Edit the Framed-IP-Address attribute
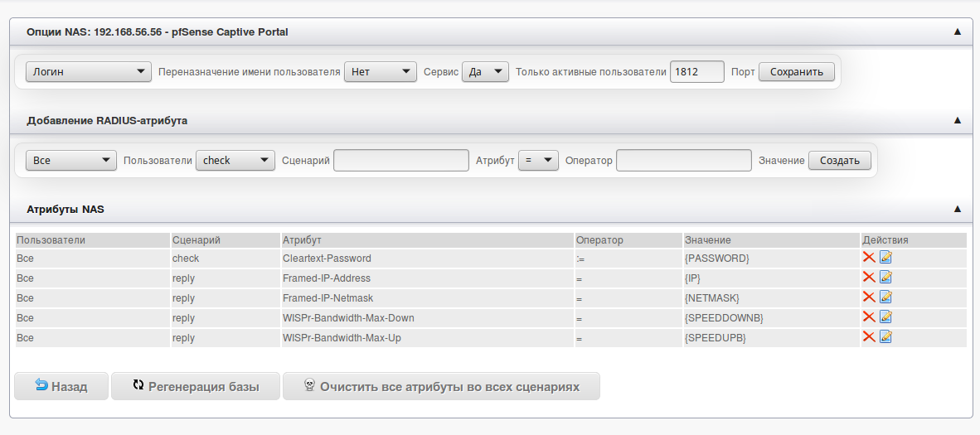The height and width of the screenshot is (435, 980). pyautogui.click(x=885, y=278)
